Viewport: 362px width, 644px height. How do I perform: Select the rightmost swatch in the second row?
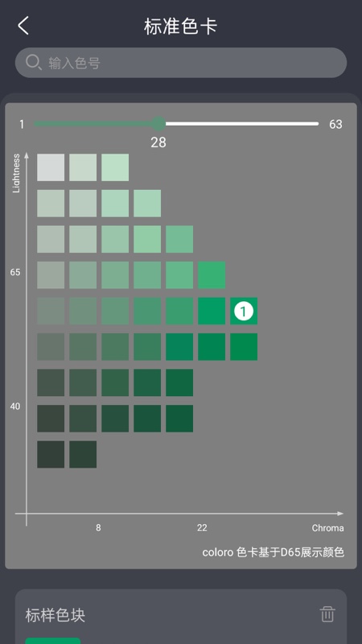[147, 204]
